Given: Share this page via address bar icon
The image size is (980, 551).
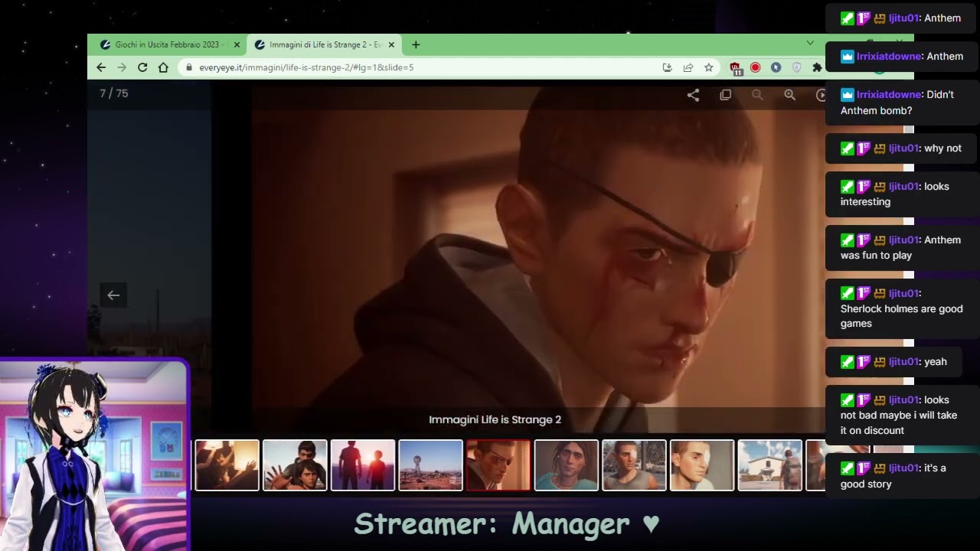Looking at the screenshot, I should tap(688, 67).
